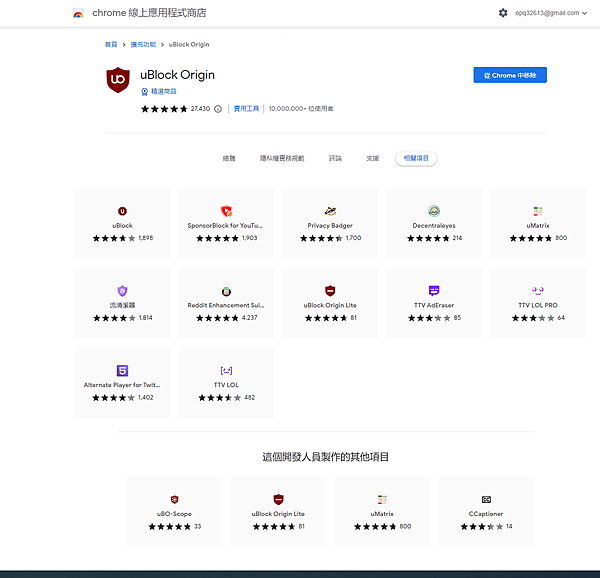This screenshot has width=600, height=578.
Task: Click the purple shield icon above 1,814 ratings
Action: [x=122, y=291]
